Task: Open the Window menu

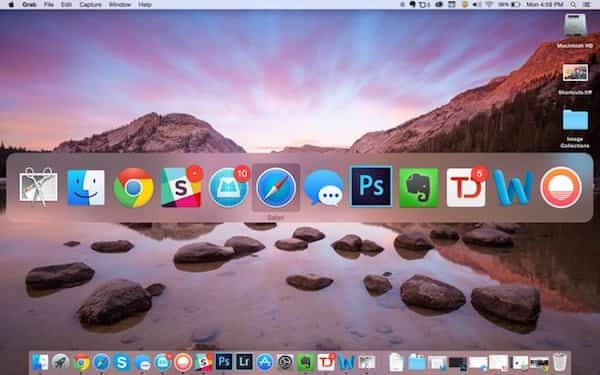Action: [120, 5]
